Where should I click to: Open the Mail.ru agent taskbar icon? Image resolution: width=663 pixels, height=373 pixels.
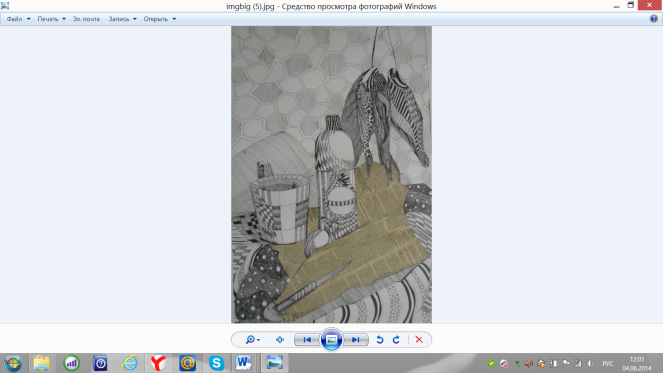187,363
